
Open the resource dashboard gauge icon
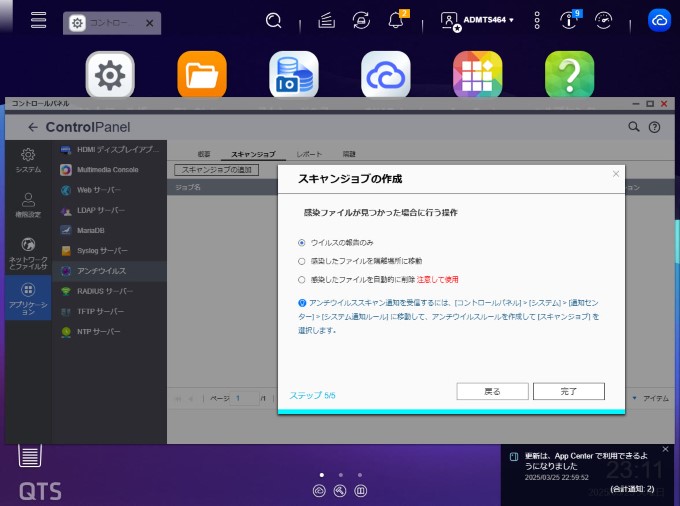pyautogui.click(x=604, y=20)
